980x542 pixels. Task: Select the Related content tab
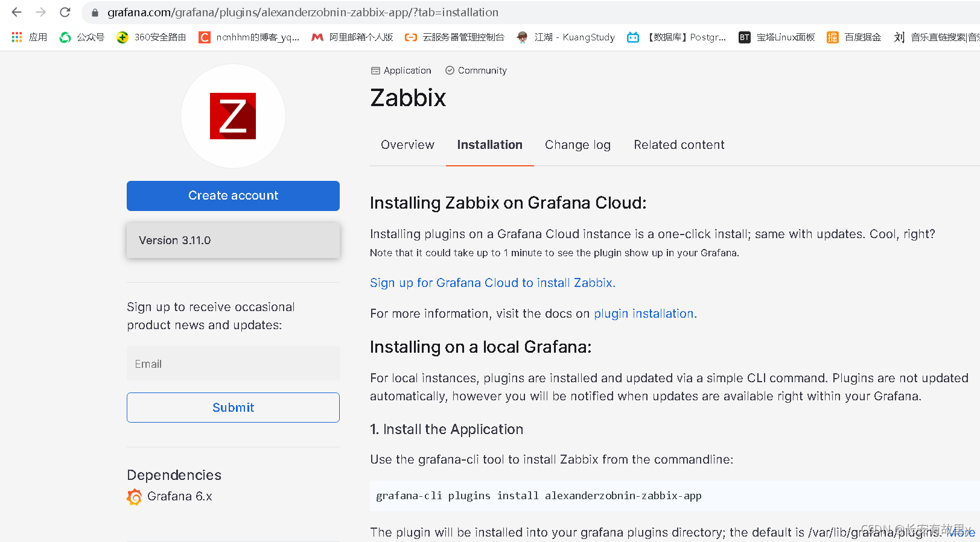click(679, 145)
